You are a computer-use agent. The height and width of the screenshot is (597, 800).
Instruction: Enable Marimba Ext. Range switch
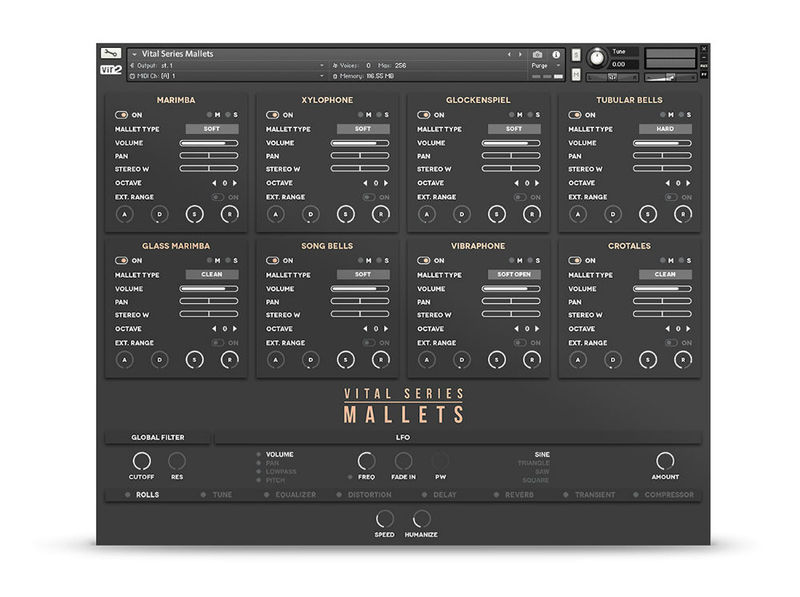[x=218, y=197]
